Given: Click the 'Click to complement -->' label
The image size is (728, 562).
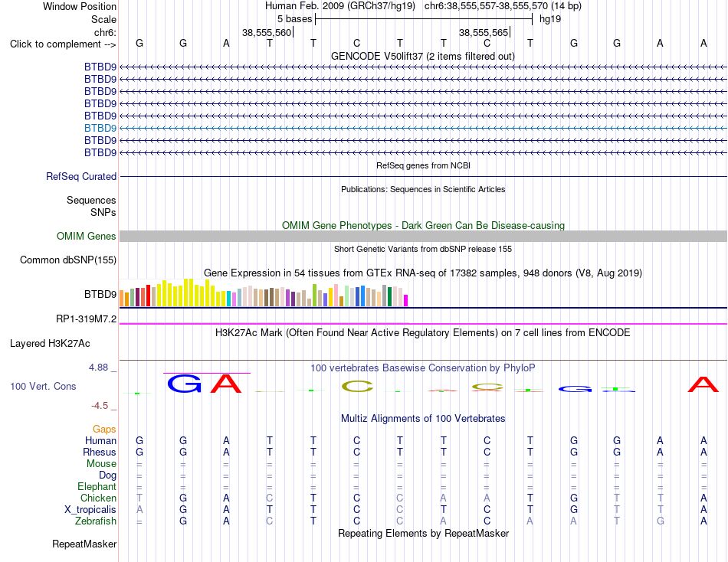Looking at the screenshot, I should 63,44.
